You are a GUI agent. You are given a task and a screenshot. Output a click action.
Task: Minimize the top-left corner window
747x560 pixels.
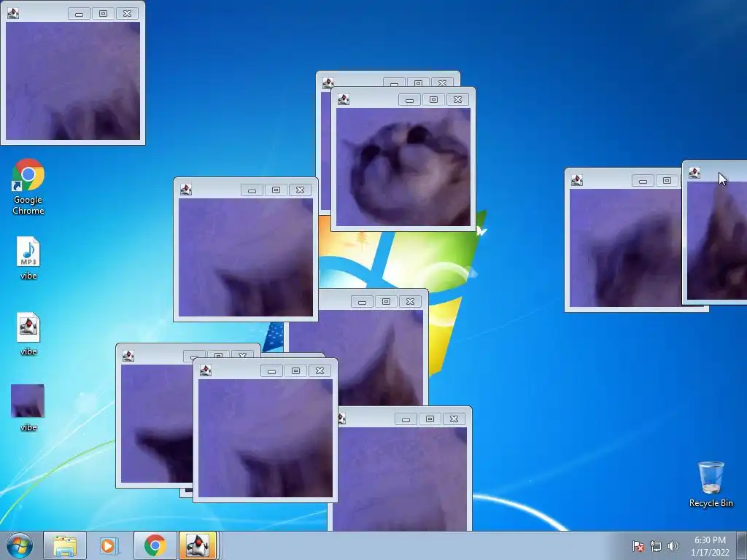(79, 14)
